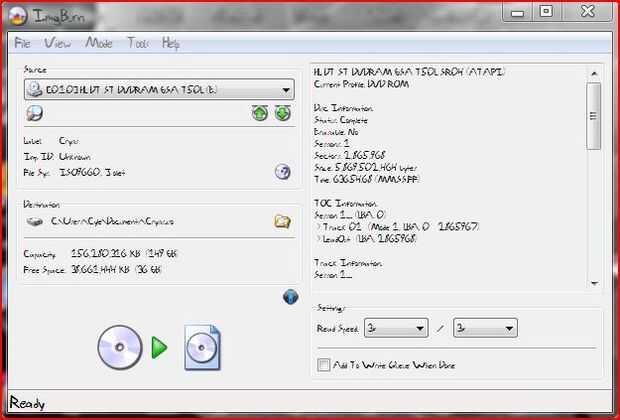Click the Ready status bar text
This screenshot has width=620, height=420.
point(26,403)
